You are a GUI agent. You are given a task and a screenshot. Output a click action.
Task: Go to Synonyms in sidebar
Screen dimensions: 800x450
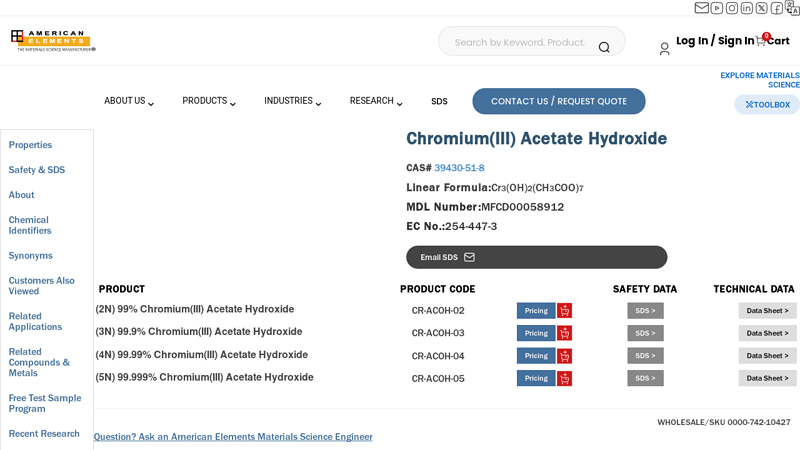[31, 256]
